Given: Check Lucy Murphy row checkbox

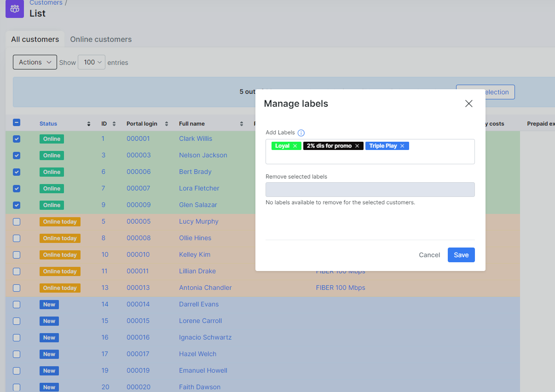Looking at the screenshot, I should click(17, 222).
